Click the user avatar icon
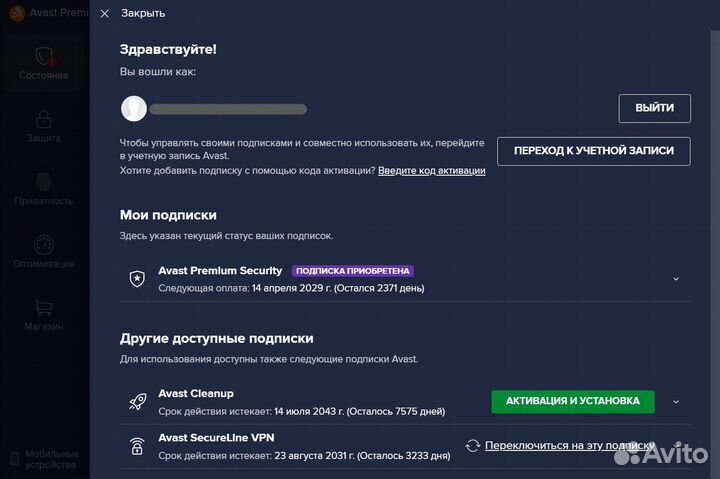This screenshot has width=720, height=479. [134, 108]
